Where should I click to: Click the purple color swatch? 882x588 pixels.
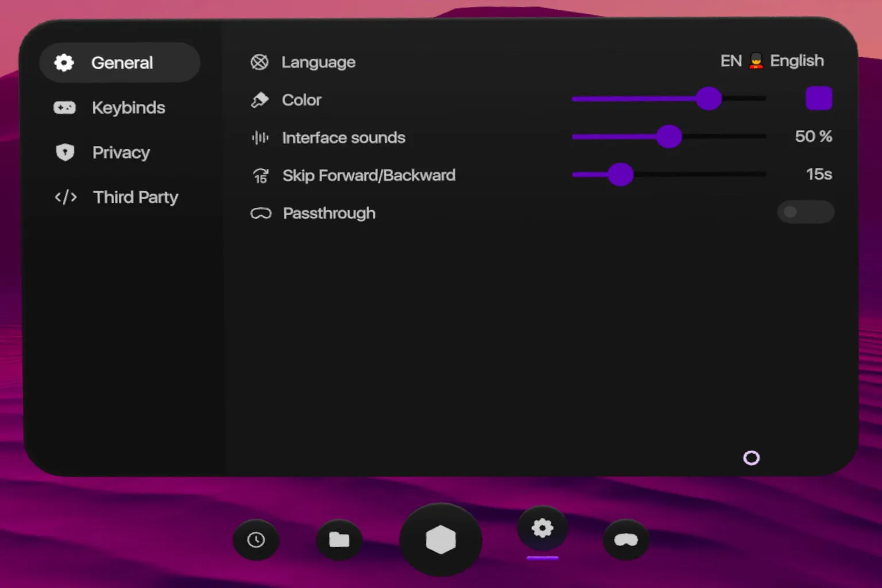(x=819, y=98)
